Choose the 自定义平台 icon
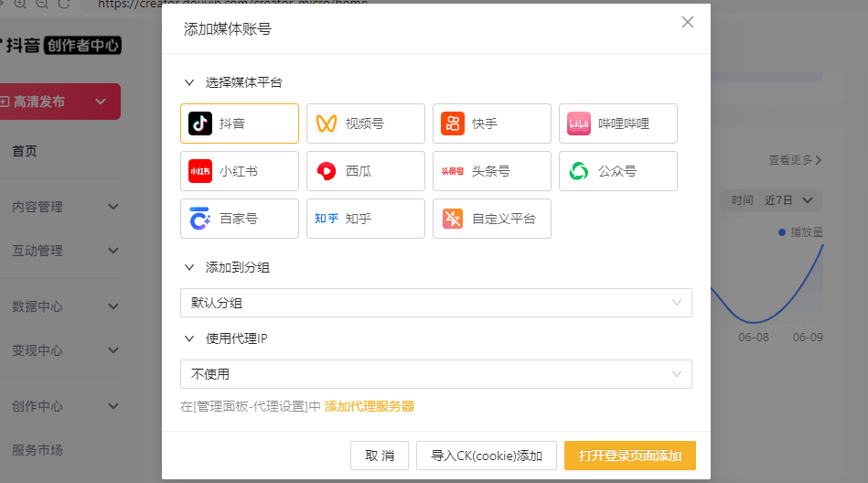 tap(453, 219)
